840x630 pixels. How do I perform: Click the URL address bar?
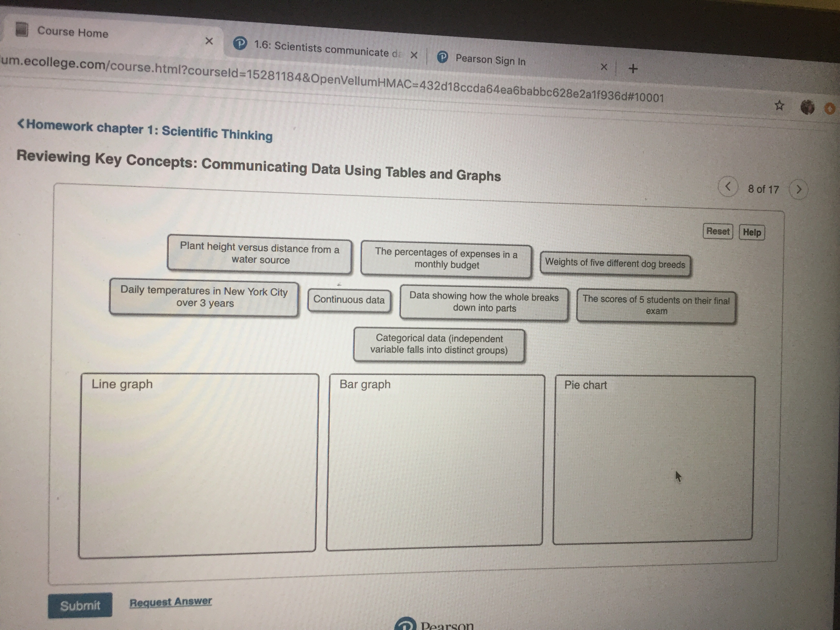330,80
